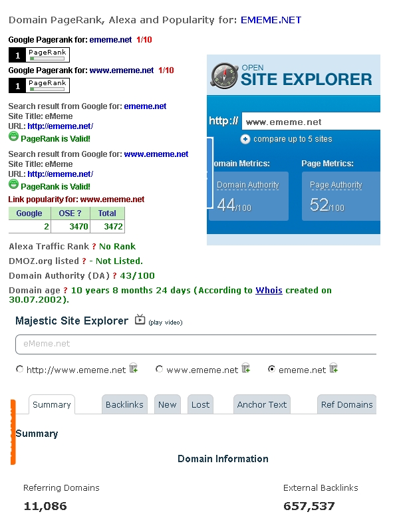Click the External Backlinks value 657,537
The image size is (399, 532).
coord(309,506)
